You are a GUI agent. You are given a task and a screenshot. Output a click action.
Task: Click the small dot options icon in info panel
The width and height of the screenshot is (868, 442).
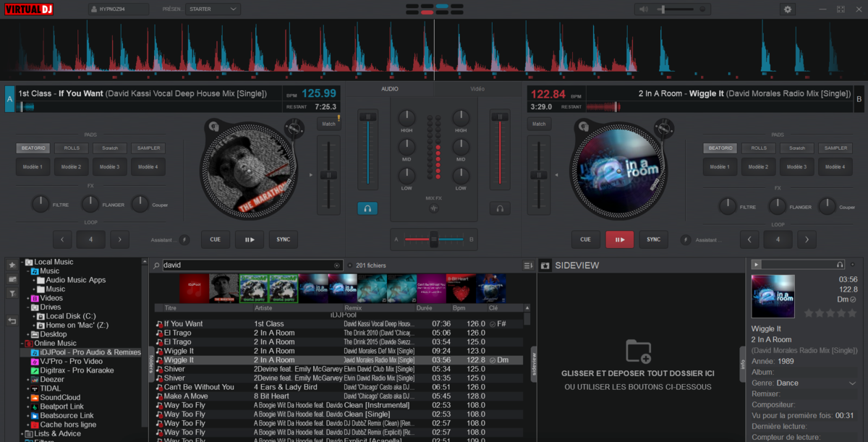pyautogui.click(x=852, y=265)
